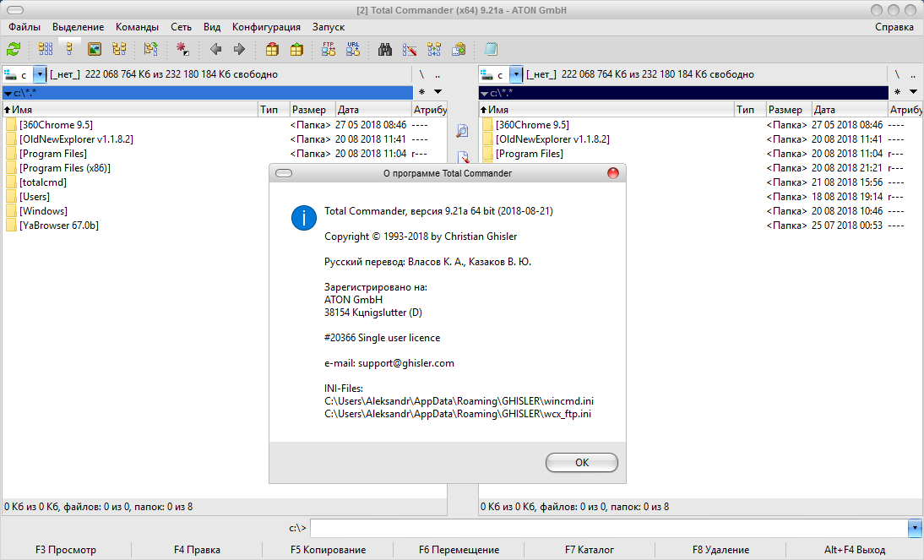Screen dimensions: 924x560
Task: Click F8 Удаление button
Action: [x=720, y=550]
